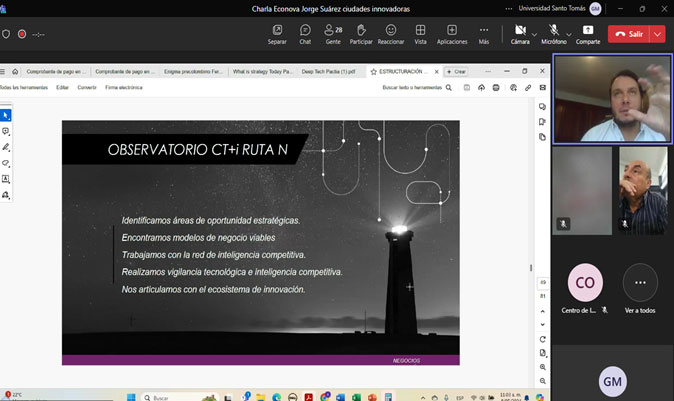Click the Crear new tab button

(456, 72)
